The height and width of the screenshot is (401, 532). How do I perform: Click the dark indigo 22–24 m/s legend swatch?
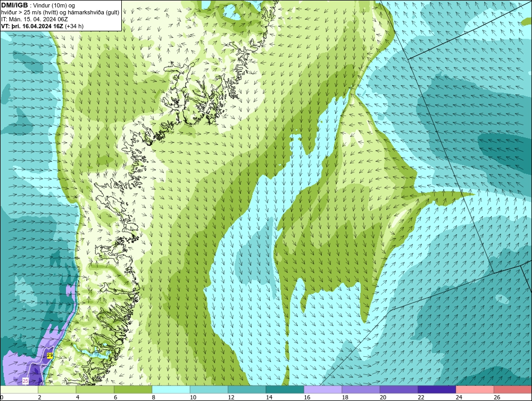coord(437,389)
